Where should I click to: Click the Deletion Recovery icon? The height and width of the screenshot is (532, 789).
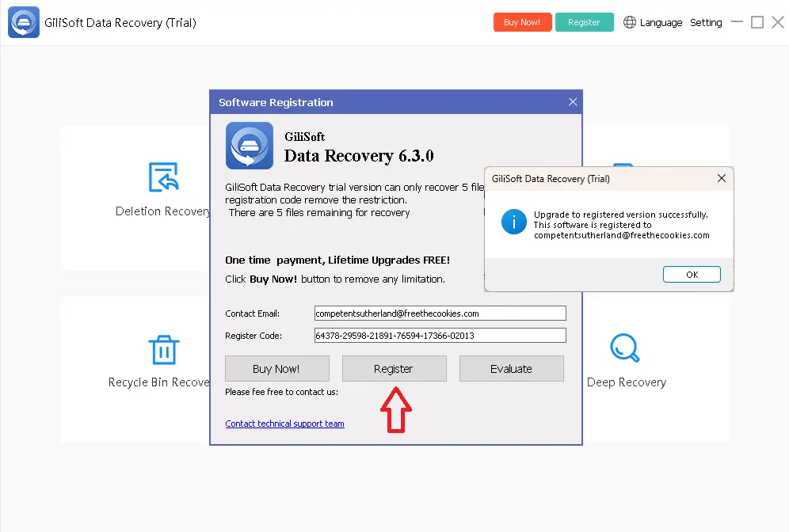tap(164, 177)
